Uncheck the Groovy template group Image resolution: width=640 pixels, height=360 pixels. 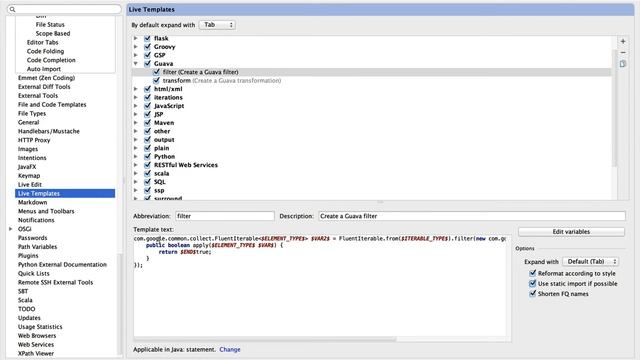(147, 47)
